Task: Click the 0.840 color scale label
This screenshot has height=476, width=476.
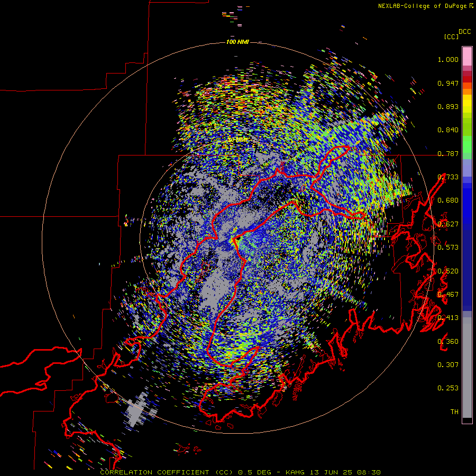Action: pyautogui.click(x=448, y=130)
